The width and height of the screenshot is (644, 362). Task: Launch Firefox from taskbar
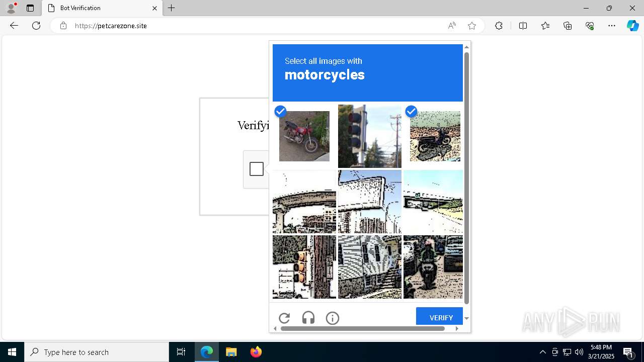[256, 352]
